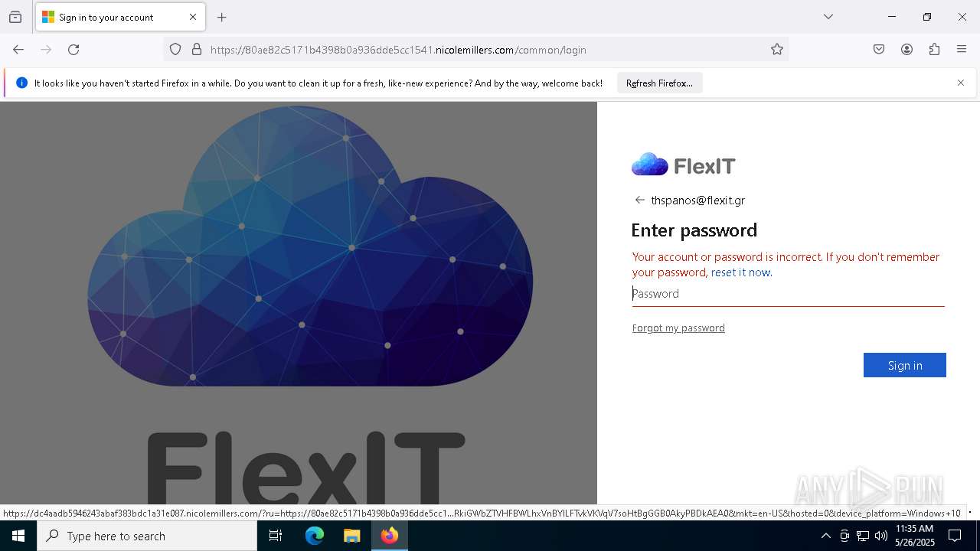Click the thspanos@flexit.gr account text

(x=697, y=201)
